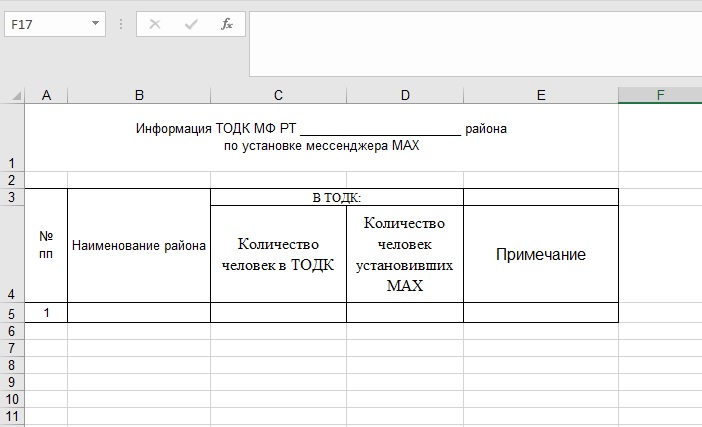702x427 pixels.
Task: Click the cell labeled Примечание
Action: click(x=541, y=254)
